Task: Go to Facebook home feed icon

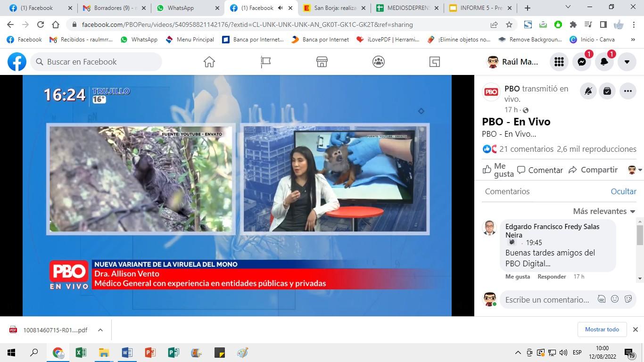Action: [209, 62]
